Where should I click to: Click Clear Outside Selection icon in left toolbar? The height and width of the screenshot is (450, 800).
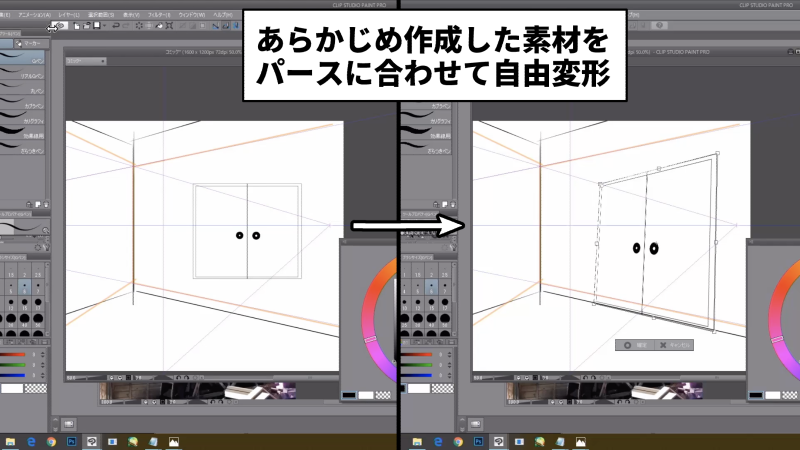point(149,26)
